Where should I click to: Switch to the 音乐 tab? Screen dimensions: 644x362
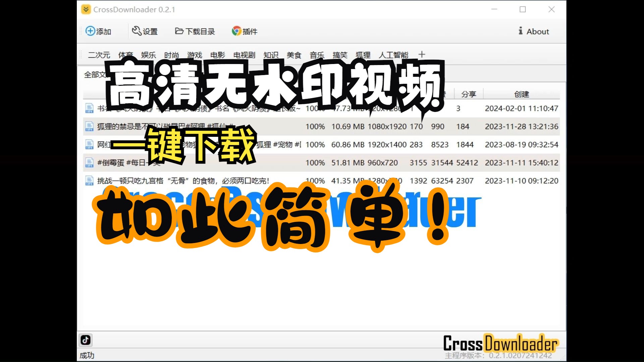pos(317,55)
